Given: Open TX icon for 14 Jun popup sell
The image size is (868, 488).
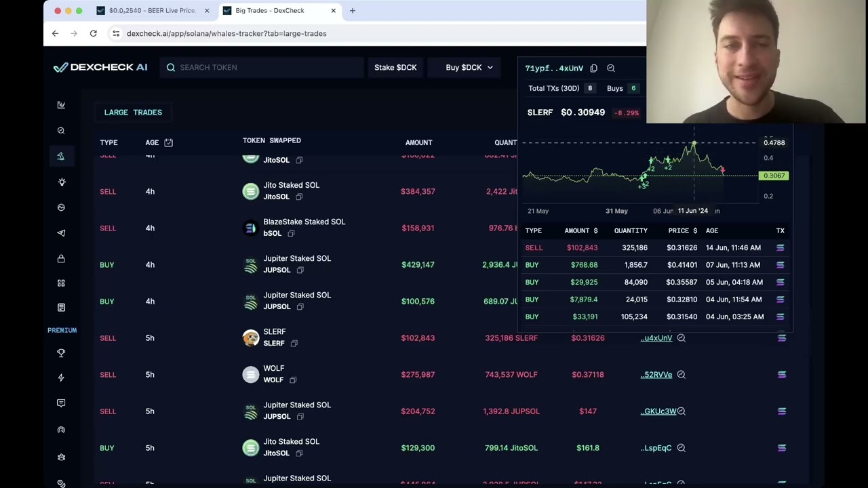Looking at the screenshot, I should [x=780, y=247].
